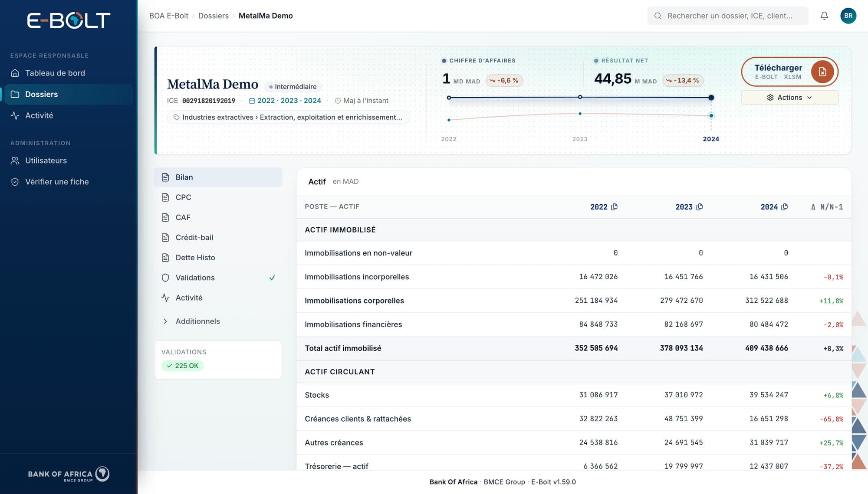Open the Crédit-bail section

pos(218,238)
